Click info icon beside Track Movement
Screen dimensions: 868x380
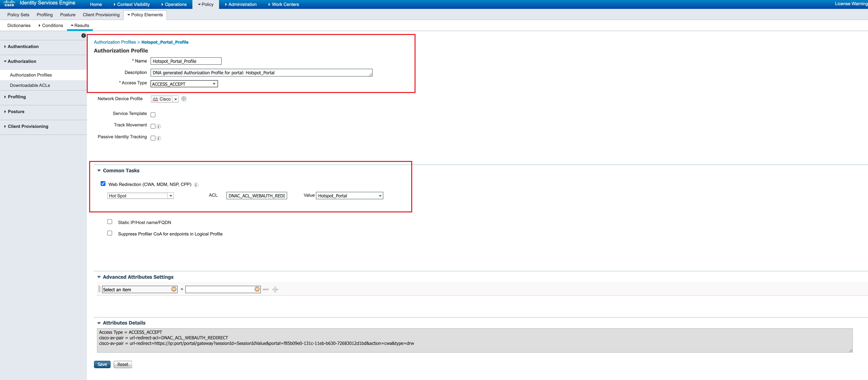click(x=159, y=127)
